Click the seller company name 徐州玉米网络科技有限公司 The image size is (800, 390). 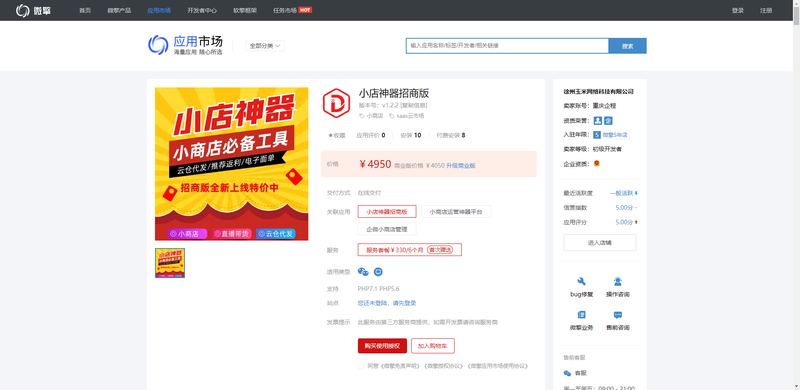pyautogui.click(x=598, y=92)
